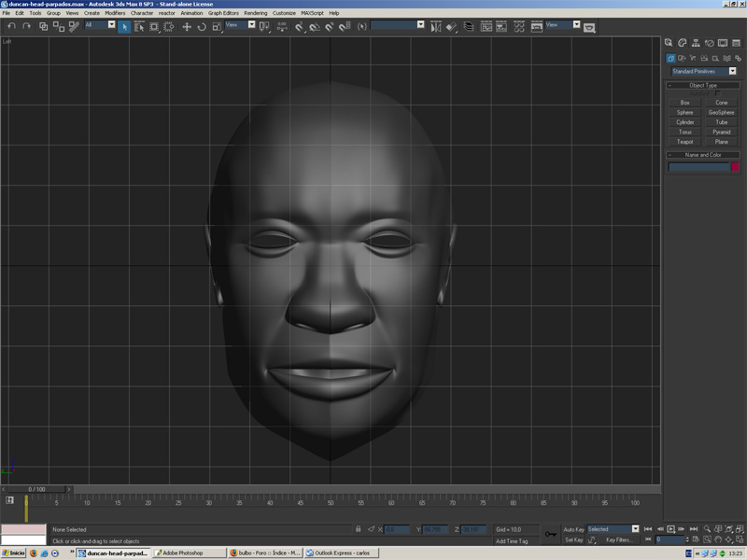Switch to the Display command panel
This screenshot has width=747, height=560.
click(723, 43)
